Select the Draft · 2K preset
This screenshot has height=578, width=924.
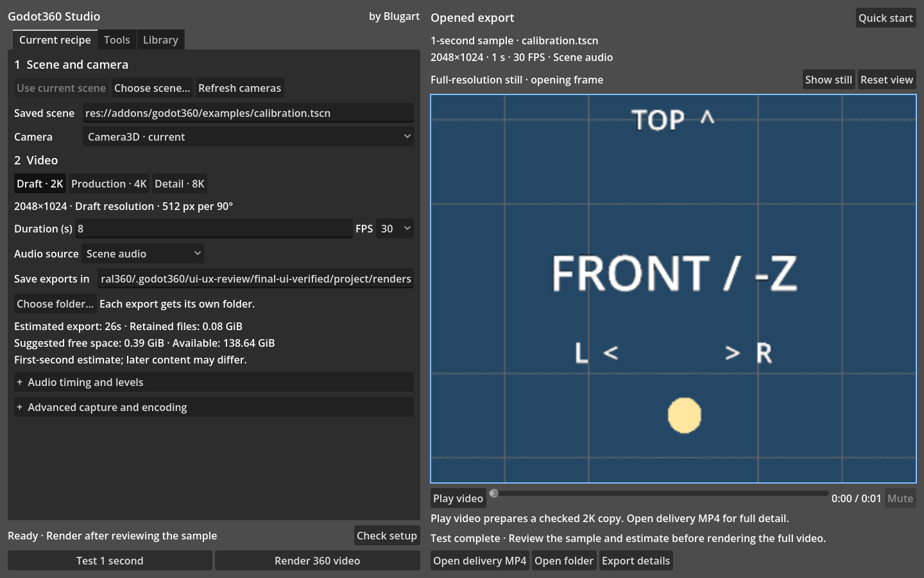tap(40, 184)
